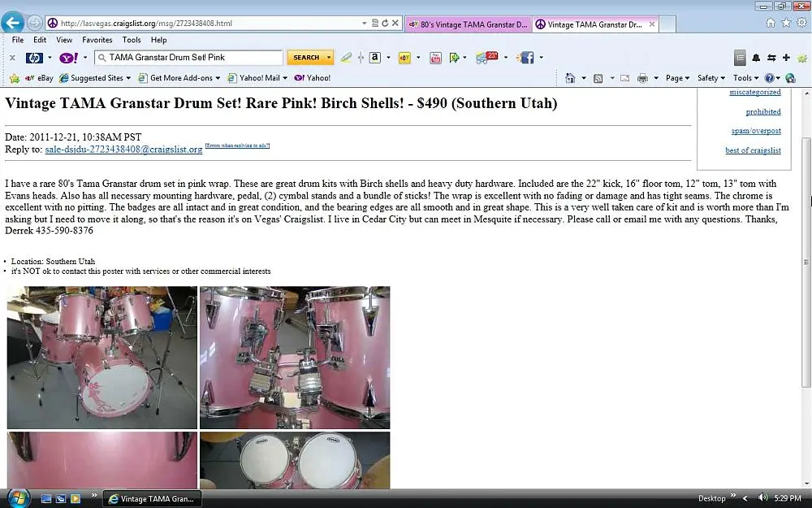Click the yellow SEARCH button
812x508 pixels.
(x=310, y=58)
